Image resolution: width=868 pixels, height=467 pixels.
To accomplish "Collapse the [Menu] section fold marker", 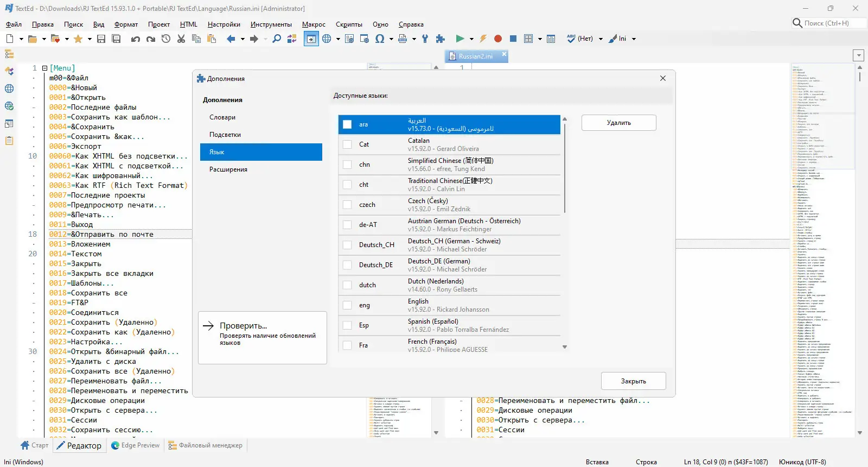I will (44, 68).
